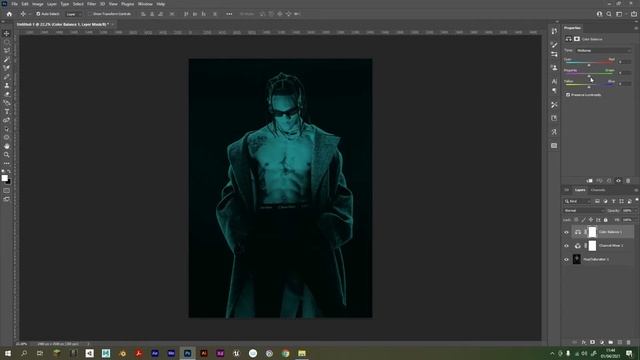Open the Tone dropdown set to Midtones
This screenshot has width=640, height=360.
(604, 50)
